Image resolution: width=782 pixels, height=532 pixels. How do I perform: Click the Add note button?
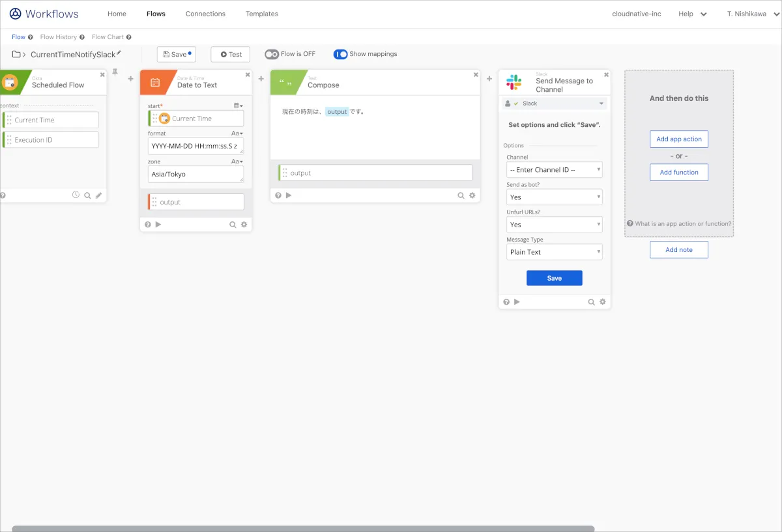(x=679, y=250)
